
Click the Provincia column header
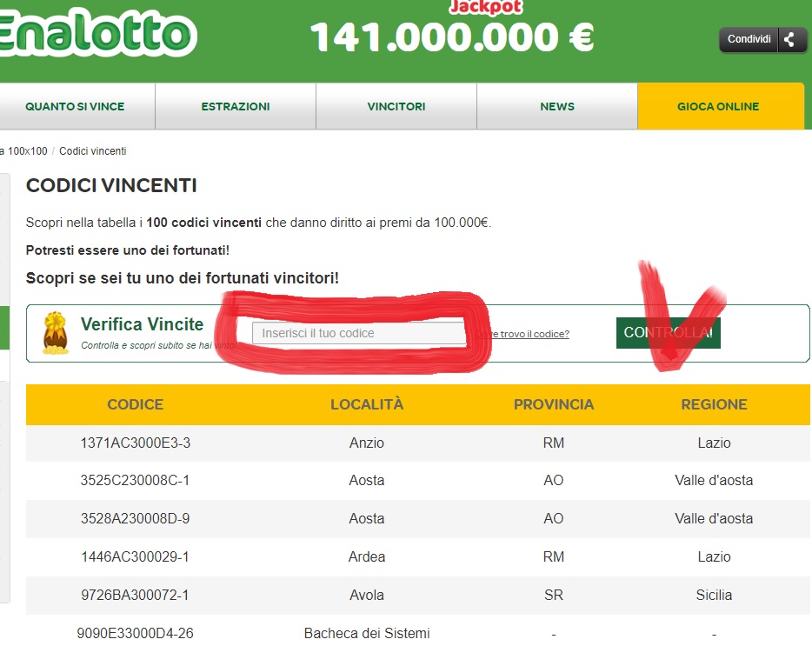554,404
